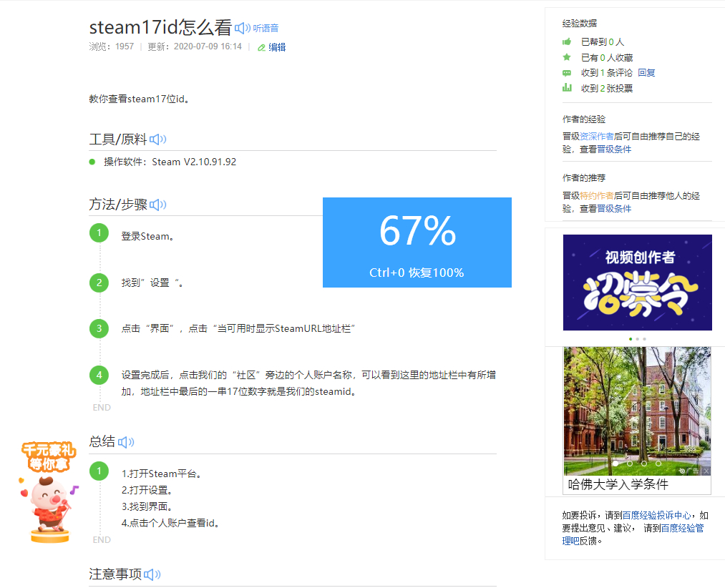The height and width of the screenshot is (588, 725).
Task: Click the comment bubble icon beside 收到 1 条评论
Action: pos(567,73)
